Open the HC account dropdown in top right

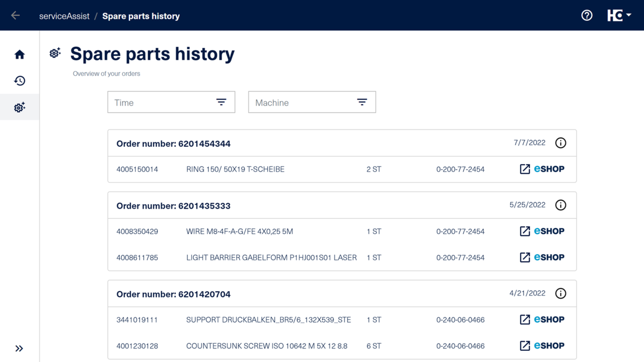[x=620, y=16]
